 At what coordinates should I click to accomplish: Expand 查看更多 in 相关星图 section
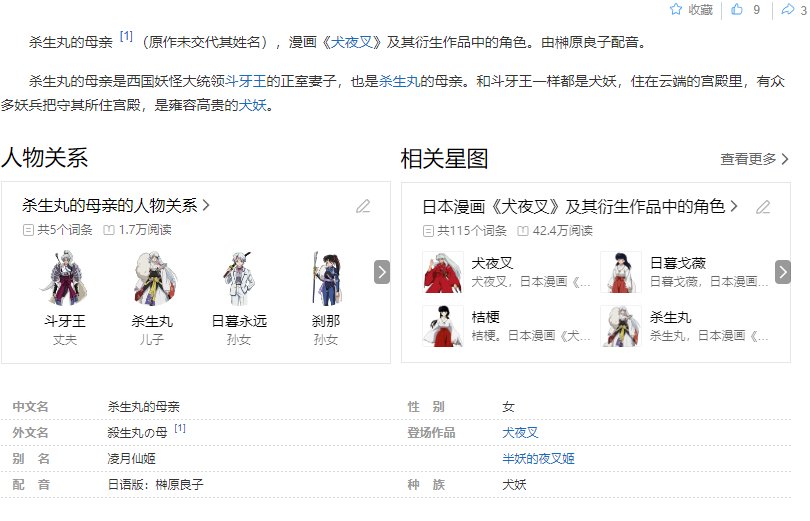754,159
